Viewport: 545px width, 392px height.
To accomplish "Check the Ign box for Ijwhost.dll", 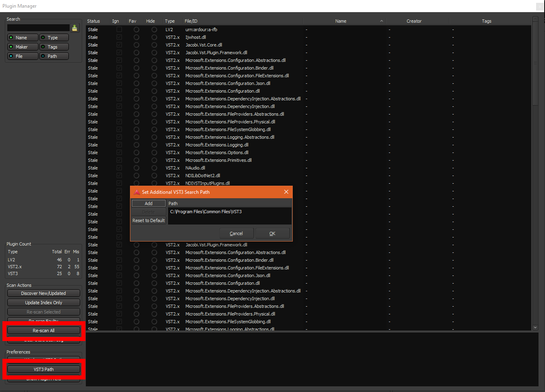I will 119,37.
